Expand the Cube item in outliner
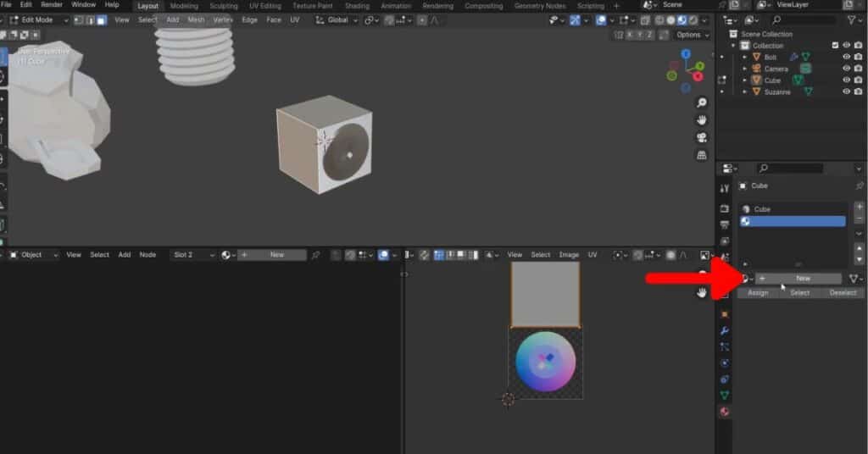This screenshot has width=868, height=454. point(745,80)
